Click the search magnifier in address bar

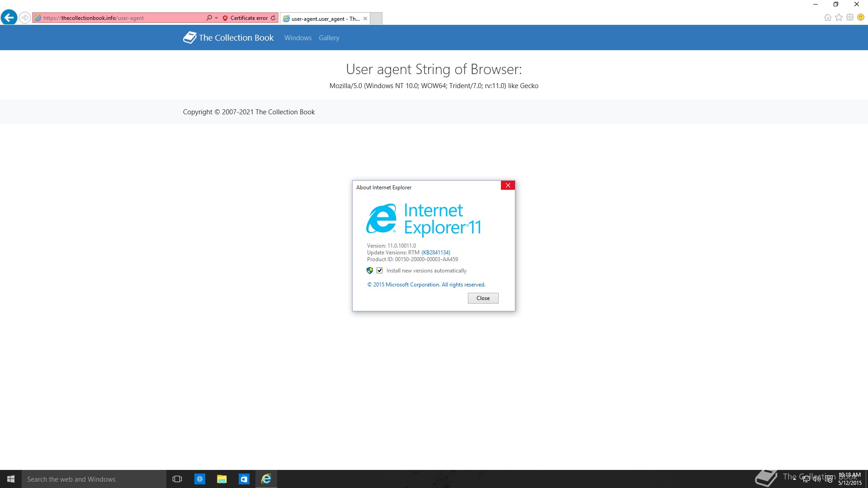coord(209,18)
